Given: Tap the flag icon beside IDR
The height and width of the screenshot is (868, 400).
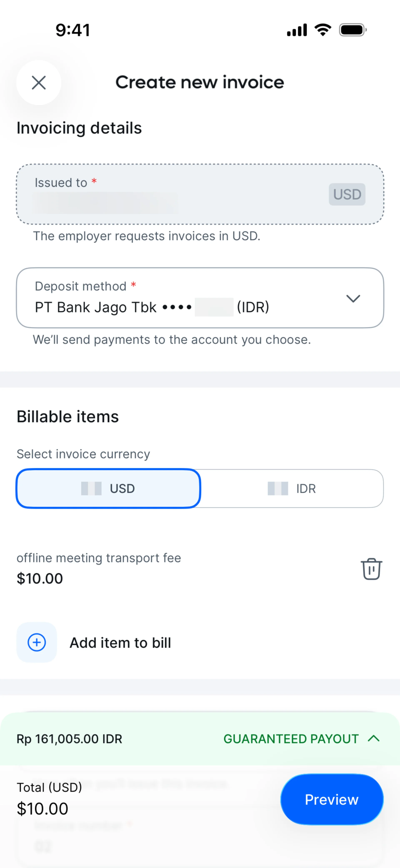Looking at the screenshot, I should pyautogui.click(x=278, y=488).
